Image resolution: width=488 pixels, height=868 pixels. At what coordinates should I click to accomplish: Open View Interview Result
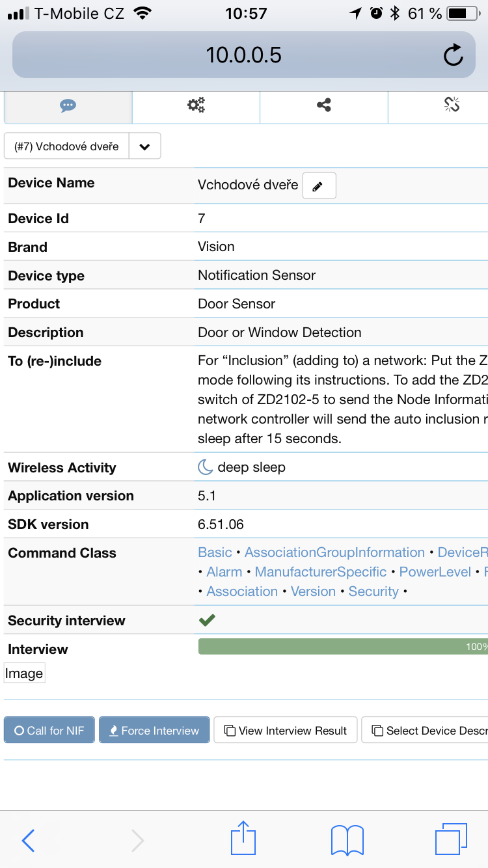(x=286, y=731)
